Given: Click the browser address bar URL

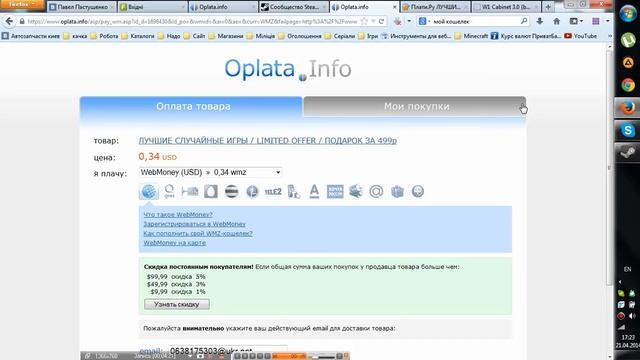Looking at the screenshot, I should click(x=192, y=21).
